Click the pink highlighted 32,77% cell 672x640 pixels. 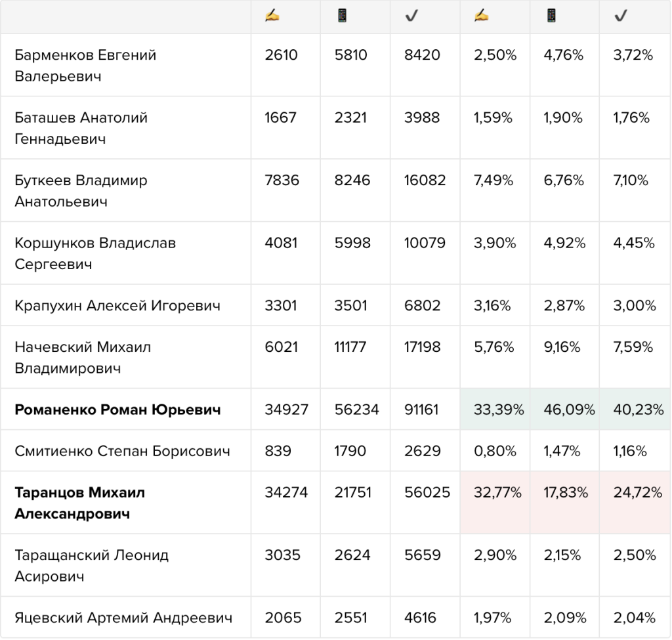coord(495,503)
